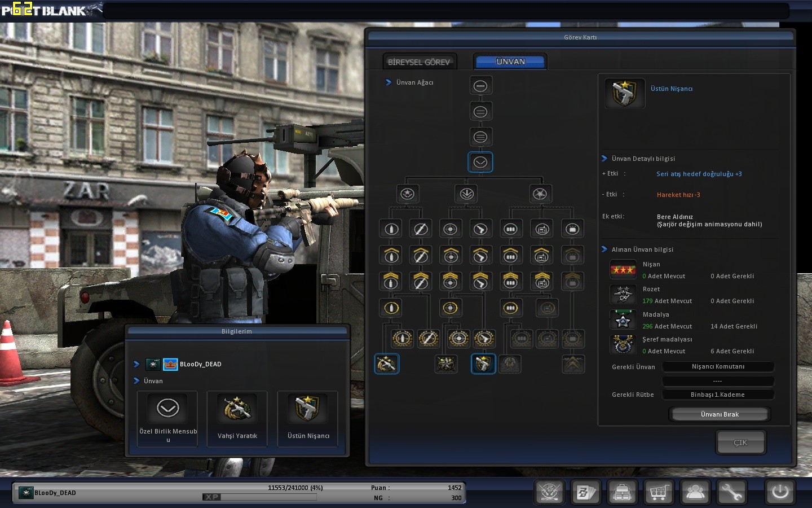Select the two-line circle title node

(x=480, y=112)
